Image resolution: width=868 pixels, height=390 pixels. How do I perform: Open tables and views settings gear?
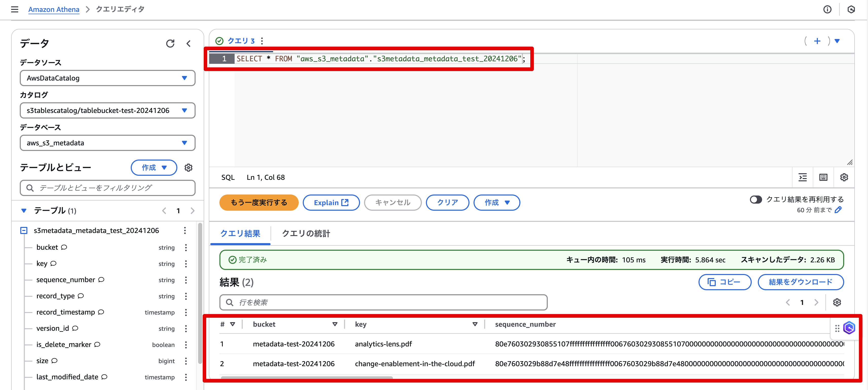click(188, 168)
